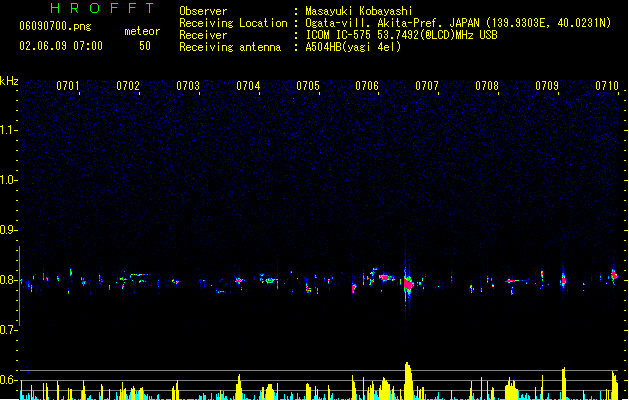Select the receiver text ICOM IC-575 53.7492 MHz USB
The image size is (629, 400).
click(x=402, y=35)
